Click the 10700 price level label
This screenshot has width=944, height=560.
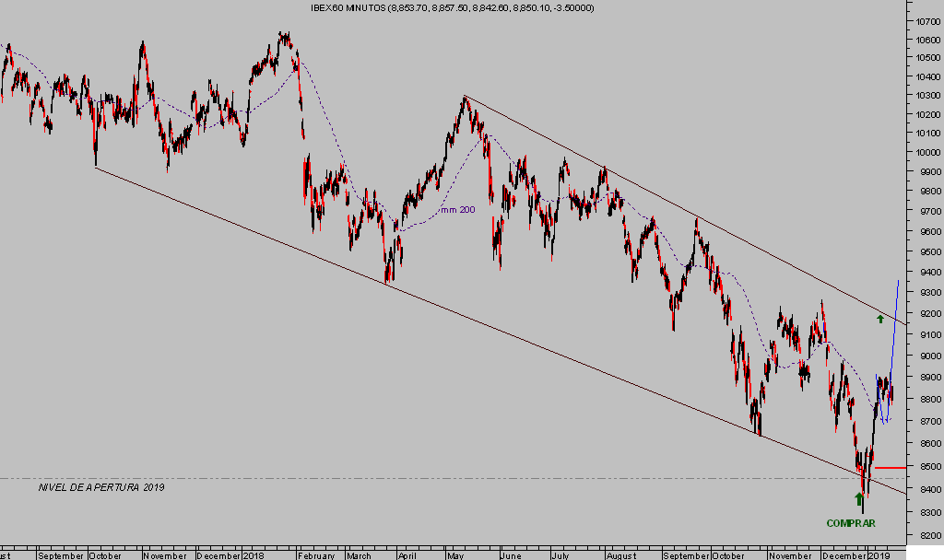point(925,19)
